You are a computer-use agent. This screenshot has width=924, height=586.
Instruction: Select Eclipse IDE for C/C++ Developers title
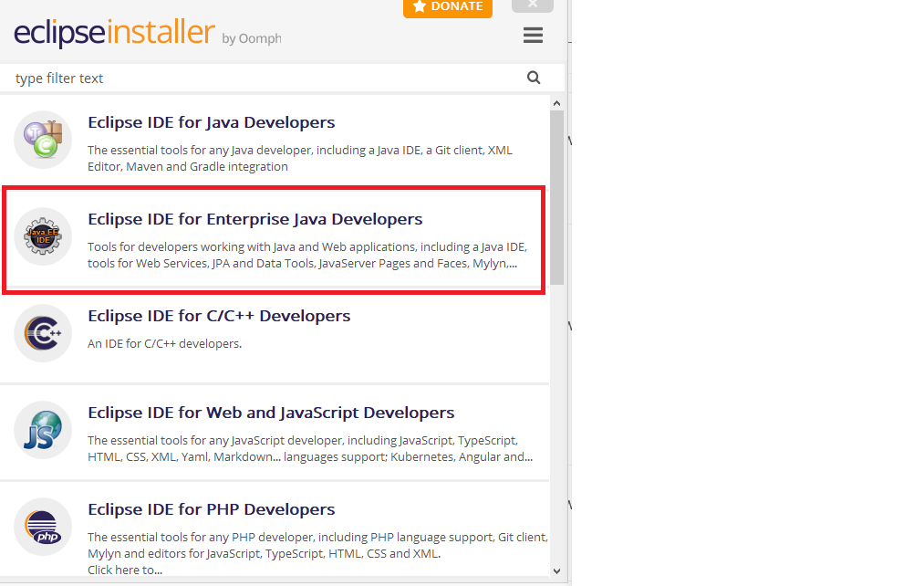pyautogui.click(x=219, y=316)
